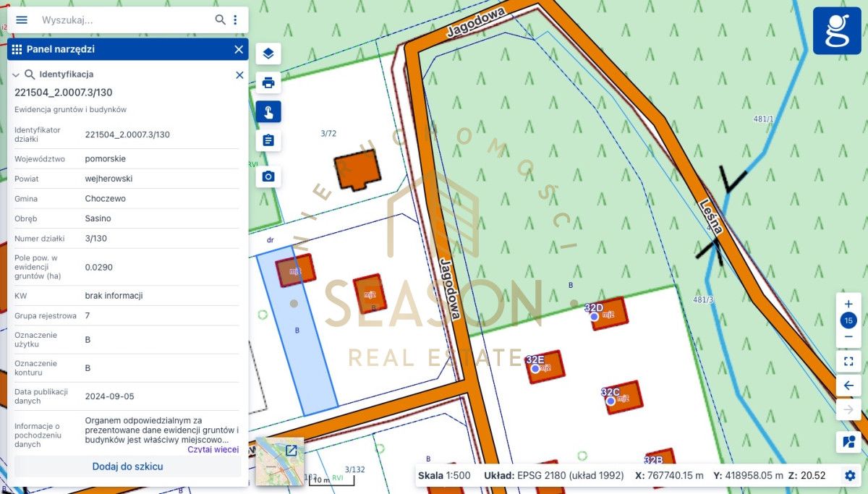Click the Województwo value pomorskie
The image size is (868, 494).
(106, 158)
